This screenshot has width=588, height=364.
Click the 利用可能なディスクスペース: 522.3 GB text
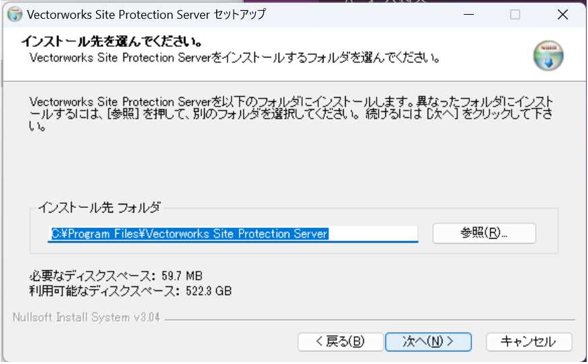click(x=130, y=291)
